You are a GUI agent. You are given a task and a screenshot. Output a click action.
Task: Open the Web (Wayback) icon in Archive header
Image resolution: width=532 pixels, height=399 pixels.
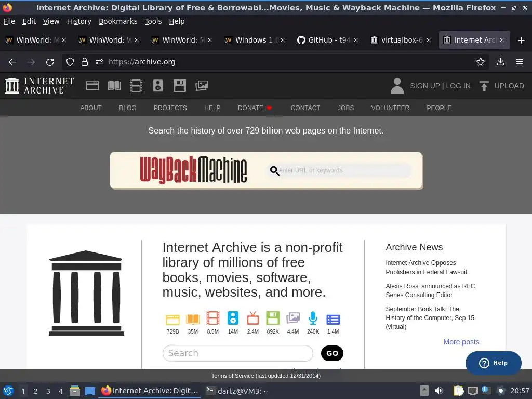click(92, 86)
